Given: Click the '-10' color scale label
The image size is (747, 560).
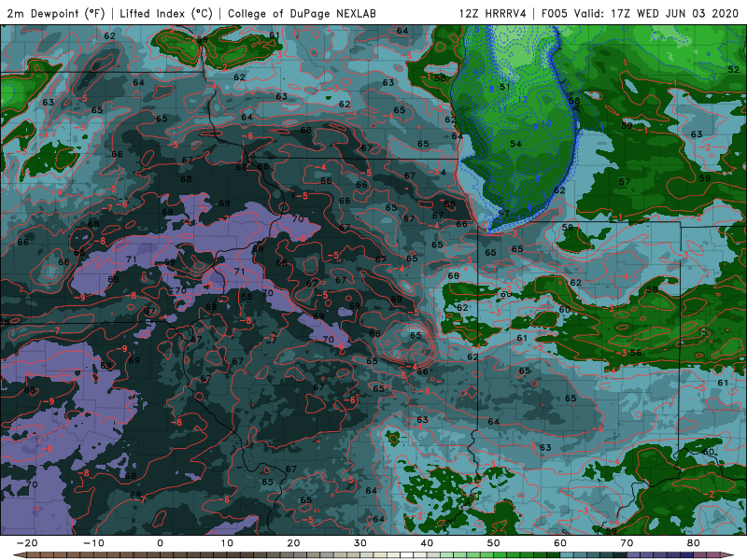Looking at the screenshot, I should [93, 543].
